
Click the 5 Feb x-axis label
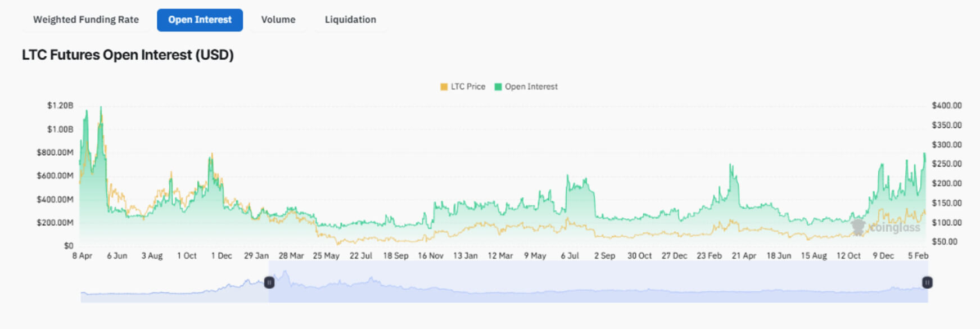918,256
